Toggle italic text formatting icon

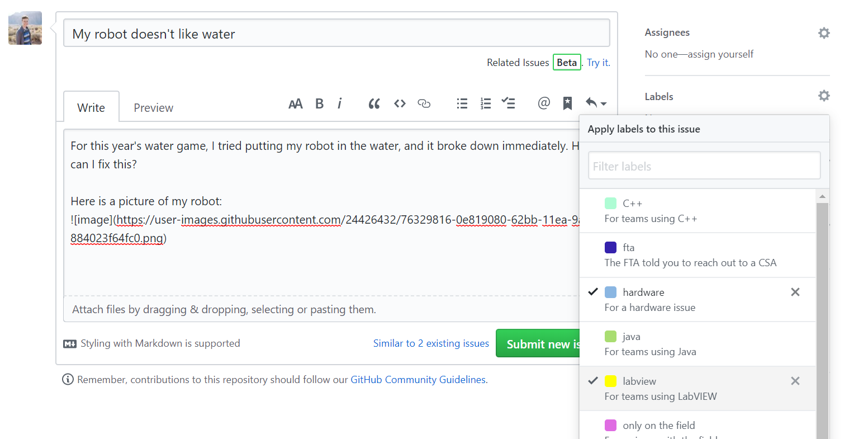[340, 103]
